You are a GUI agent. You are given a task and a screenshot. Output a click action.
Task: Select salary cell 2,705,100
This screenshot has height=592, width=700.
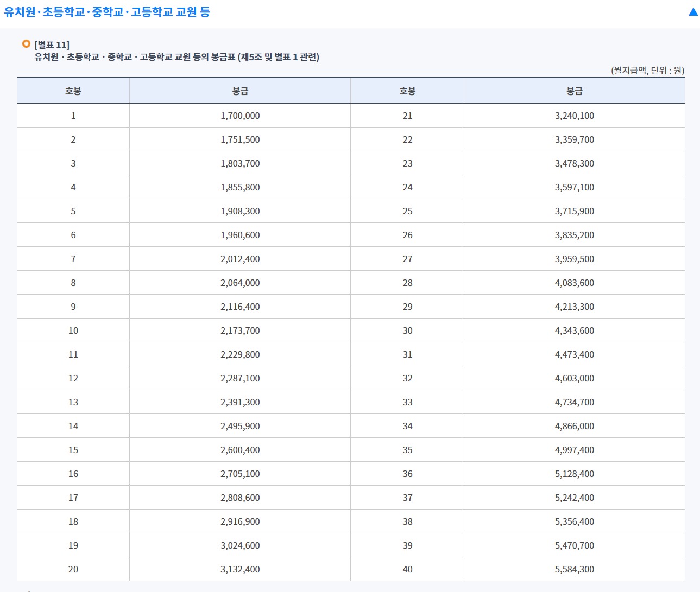coord(240,474)
